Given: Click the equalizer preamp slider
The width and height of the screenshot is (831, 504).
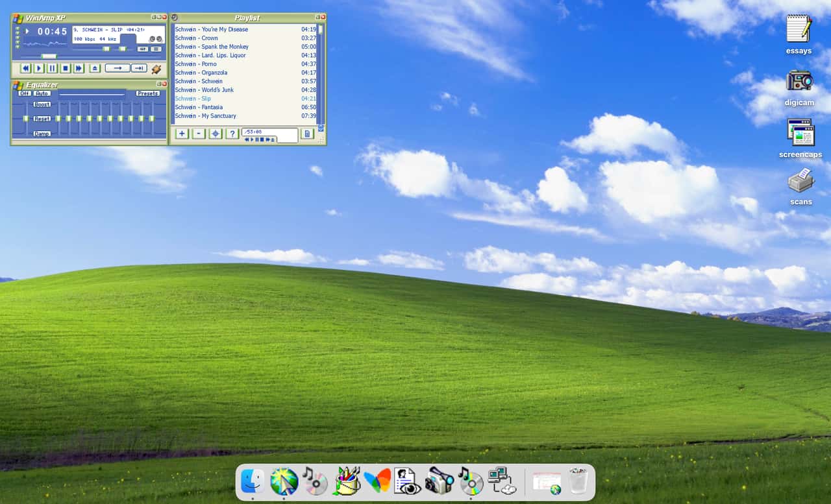Looking at the screenshot, I should pyautogui.click(x=27, y=119).
